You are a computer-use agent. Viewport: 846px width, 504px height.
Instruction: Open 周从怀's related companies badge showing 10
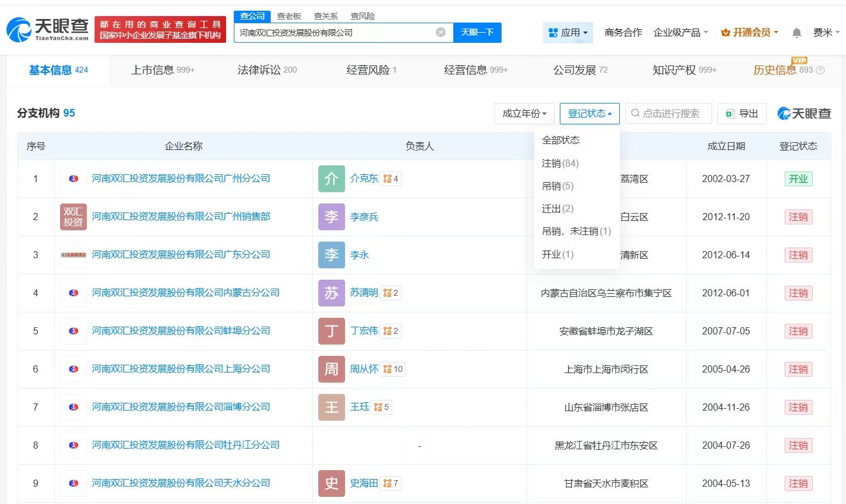point(393,369)
